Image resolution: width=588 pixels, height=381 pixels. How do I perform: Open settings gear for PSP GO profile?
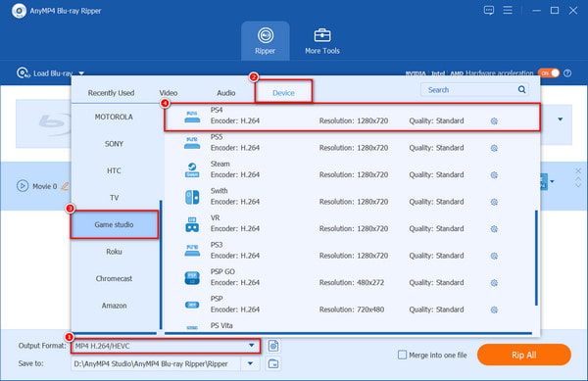pyautogui.click(x=494, y=283)
